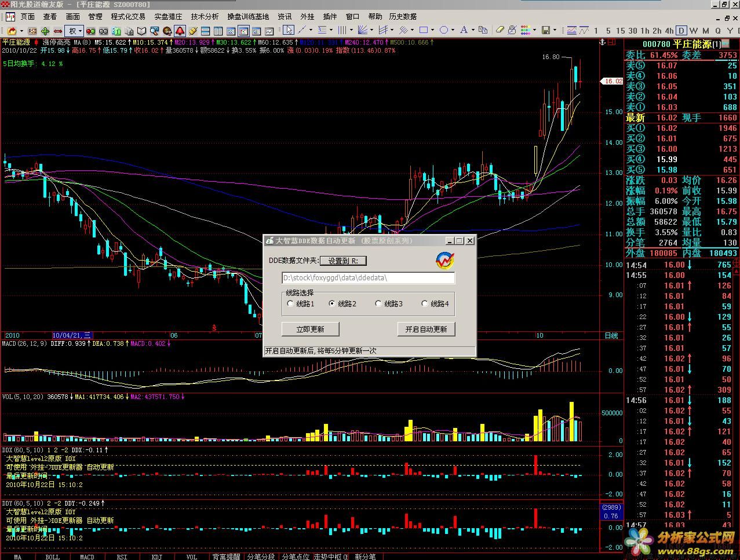
Task: Expand the parallel lines tool dropdown arrow
Action: coord(351,30)
